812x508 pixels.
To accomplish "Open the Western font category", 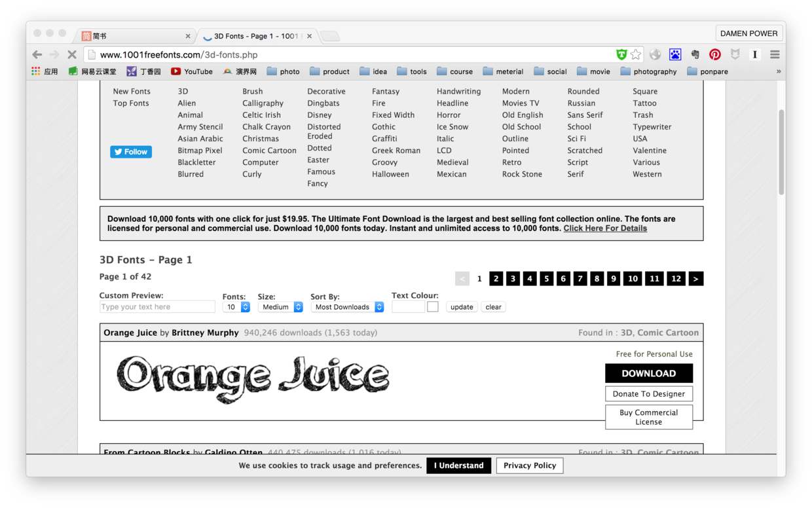I will [647, 174].
